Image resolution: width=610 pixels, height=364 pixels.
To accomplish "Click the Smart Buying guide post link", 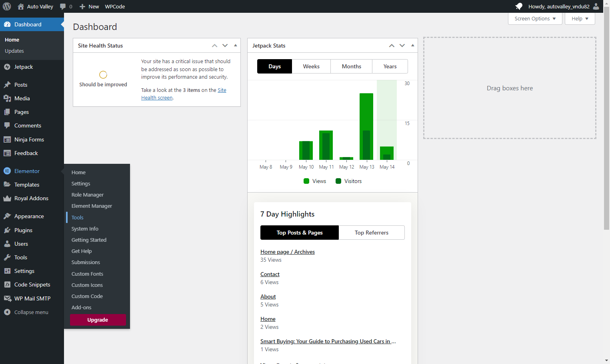I will pyautogui.click(x=328, y=342).
